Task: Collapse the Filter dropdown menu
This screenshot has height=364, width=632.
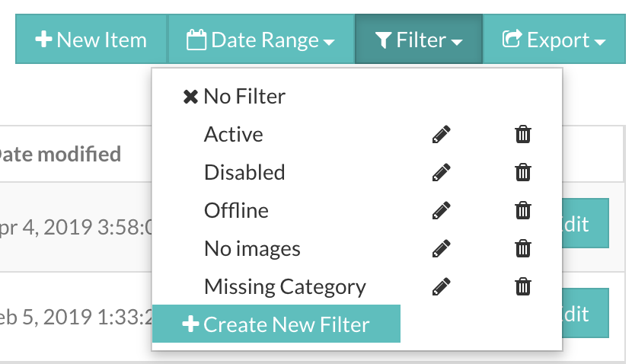Action: [x=419, y=39]
